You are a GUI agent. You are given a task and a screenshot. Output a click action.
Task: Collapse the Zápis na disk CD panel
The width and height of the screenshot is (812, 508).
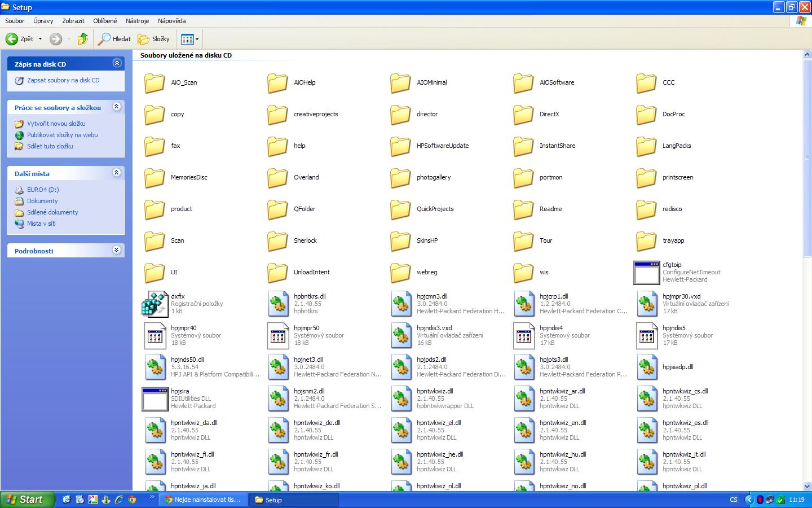(117, 63)
